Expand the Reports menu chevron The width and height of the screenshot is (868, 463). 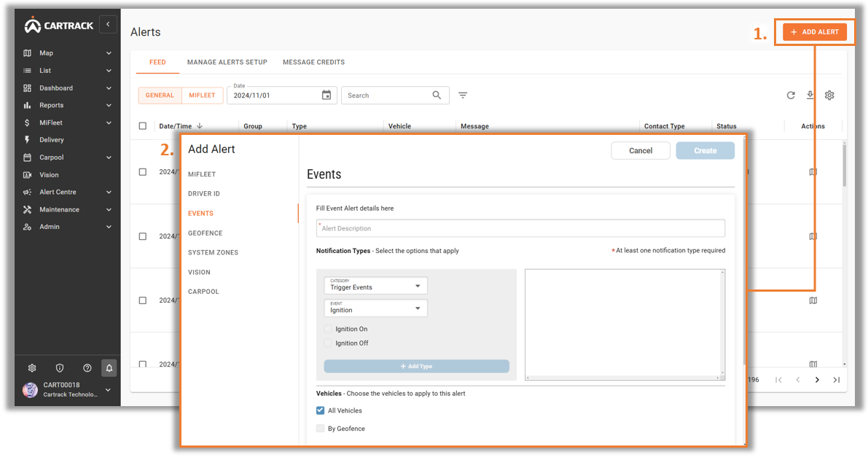point(109,105)
